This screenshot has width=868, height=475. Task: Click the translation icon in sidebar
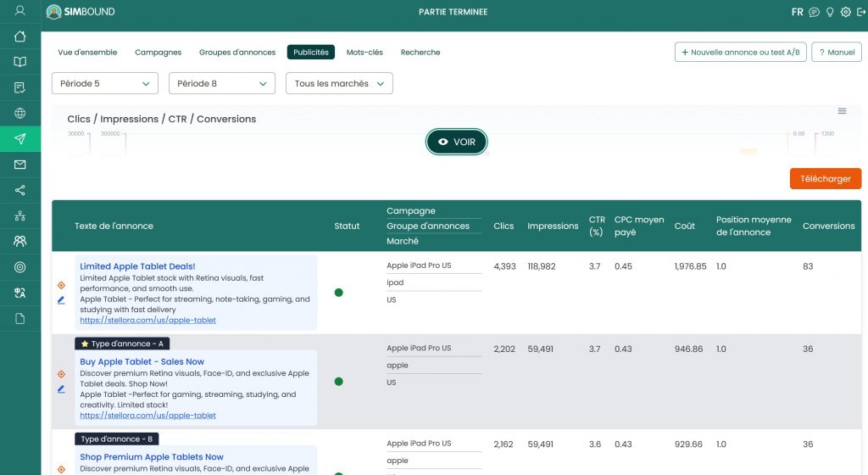20,293
